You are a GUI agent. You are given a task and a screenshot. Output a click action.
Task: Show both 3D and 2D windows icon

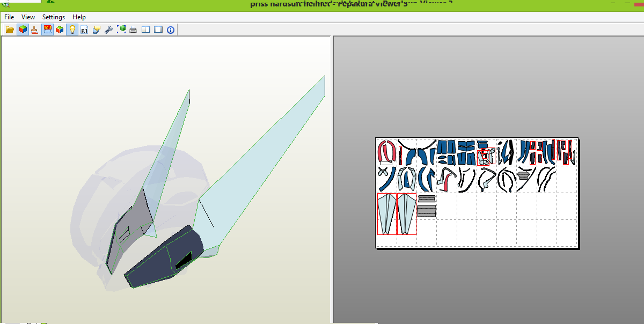click(146, 30)
